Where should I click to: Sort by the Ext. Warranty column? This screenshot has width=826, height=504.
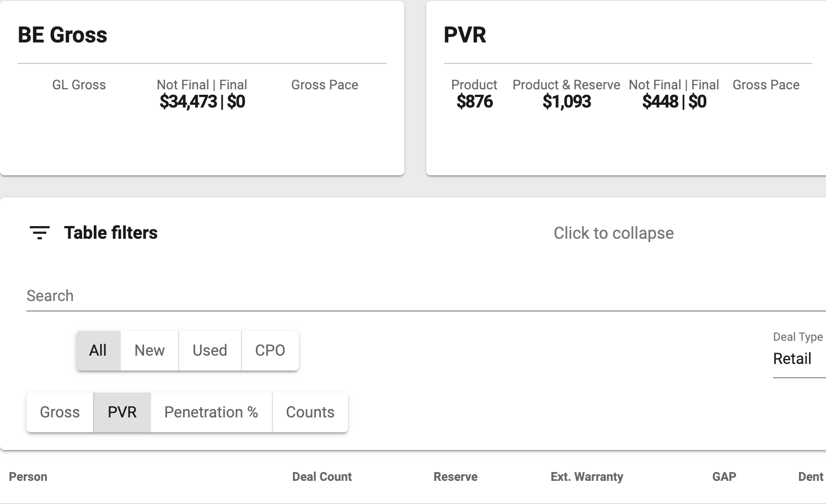coord(587,477)
